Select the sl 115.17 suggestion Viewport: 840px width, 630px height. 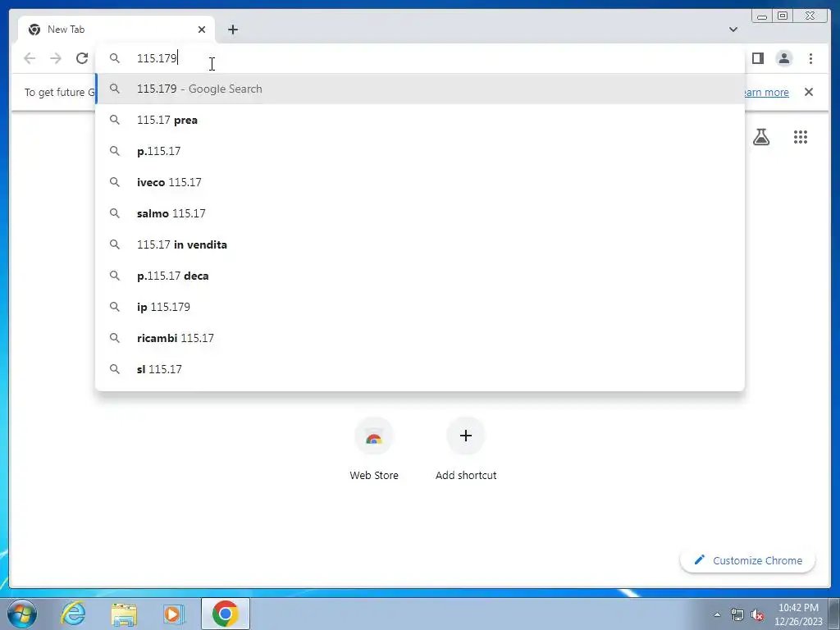(420, 368)
